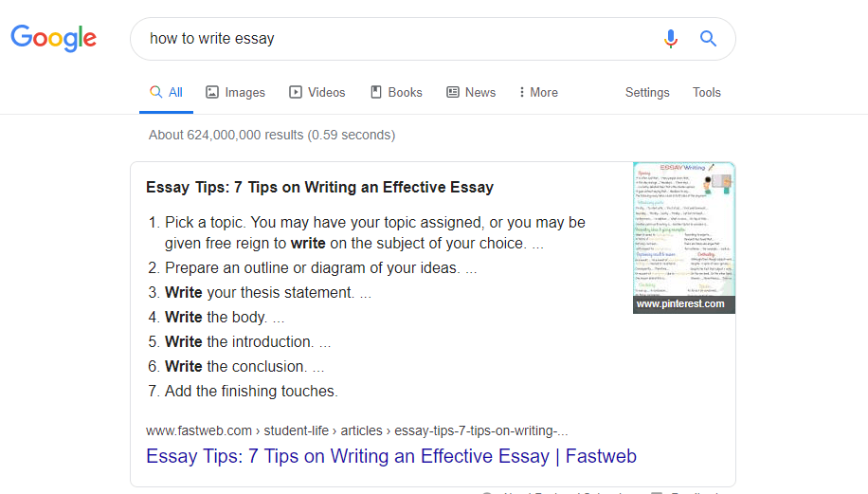Submit search with magnifying glass icon

708,39
